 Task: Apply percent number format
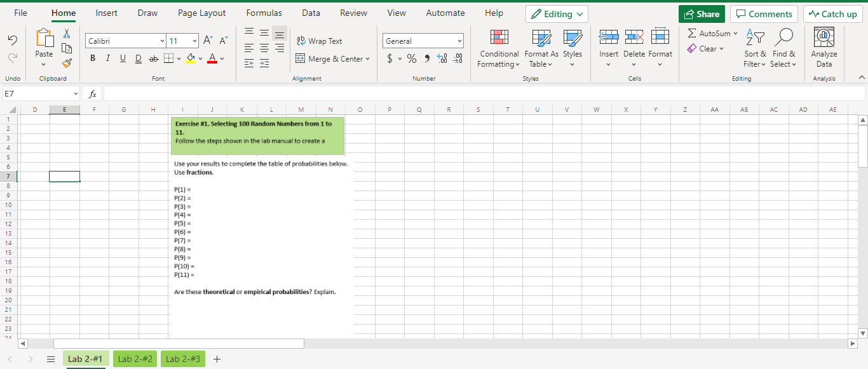coord(411,58)
